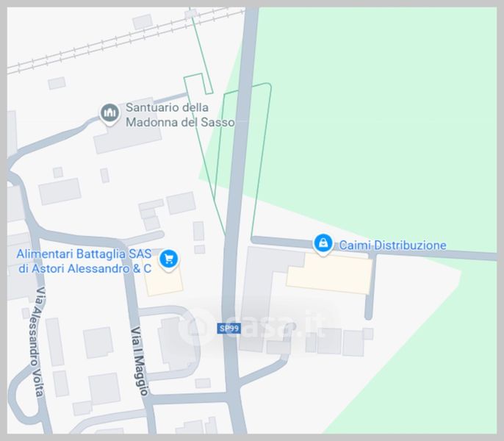Viewport: 504px width, 441px height.
Task: Click the railway line at the top
Action: [126, 40]
